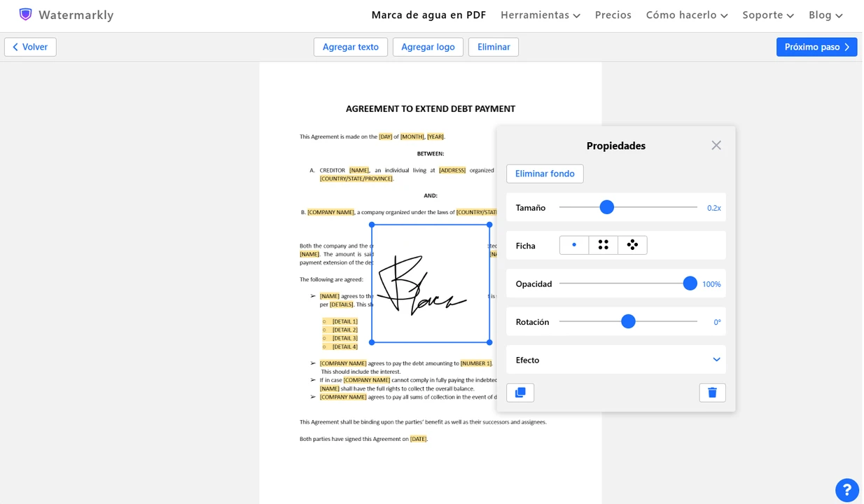Select single-dot Ficha option
Image resolution: width=864 pixels, height=504 pixels.
pyautogui.click(x=574, y=245)
